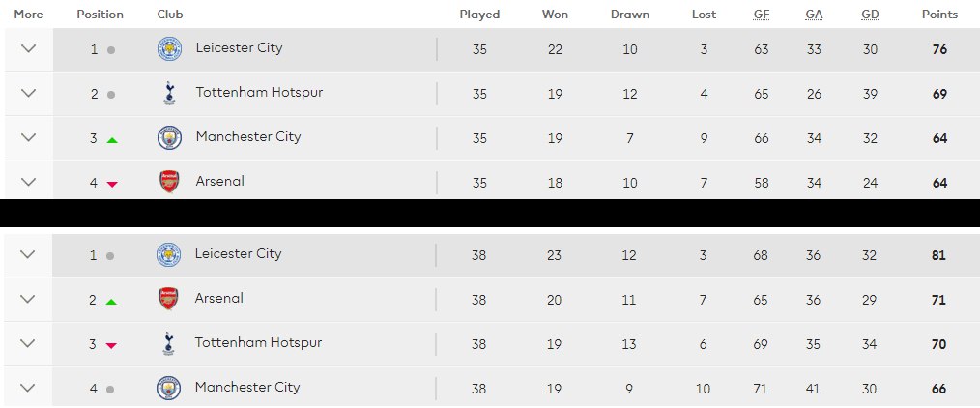Expand Tottenham Hotspur row with 69 points
980x408 pixels.
pyautogui.click(x=29, y=93)
